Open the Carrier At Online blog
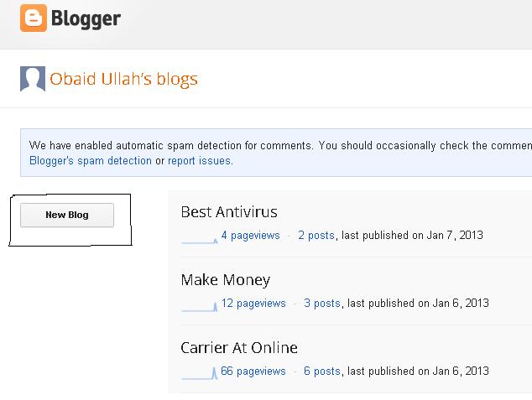Image resolution: width=532 pixels, height=400 pixels. click(x=239, y=348)
